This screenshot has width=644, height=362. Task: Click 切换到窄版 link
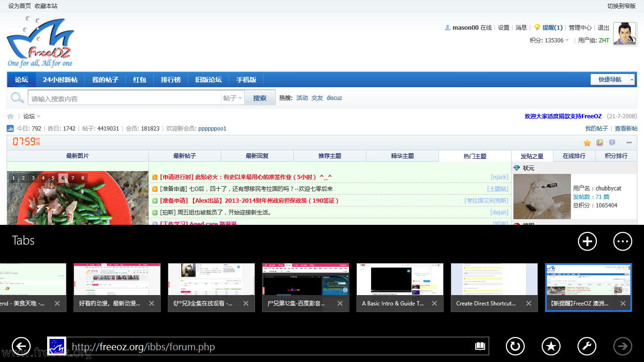[x=621, y=6]
